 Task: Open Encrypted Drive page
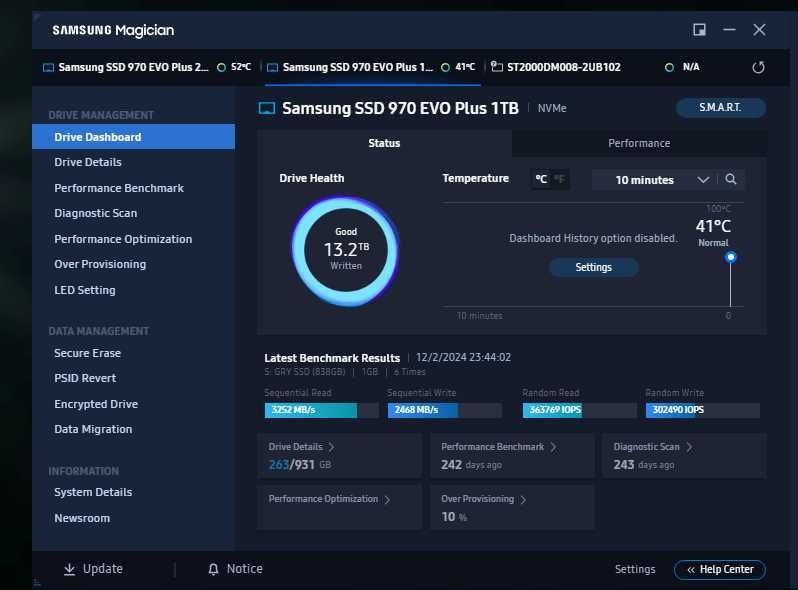pos(133,404)
